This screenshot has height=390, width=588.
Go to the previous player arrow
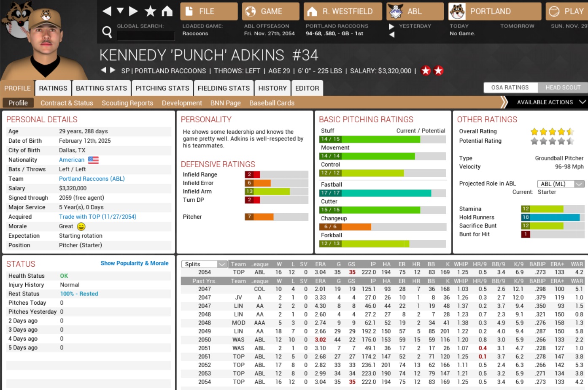coord(103,70)
